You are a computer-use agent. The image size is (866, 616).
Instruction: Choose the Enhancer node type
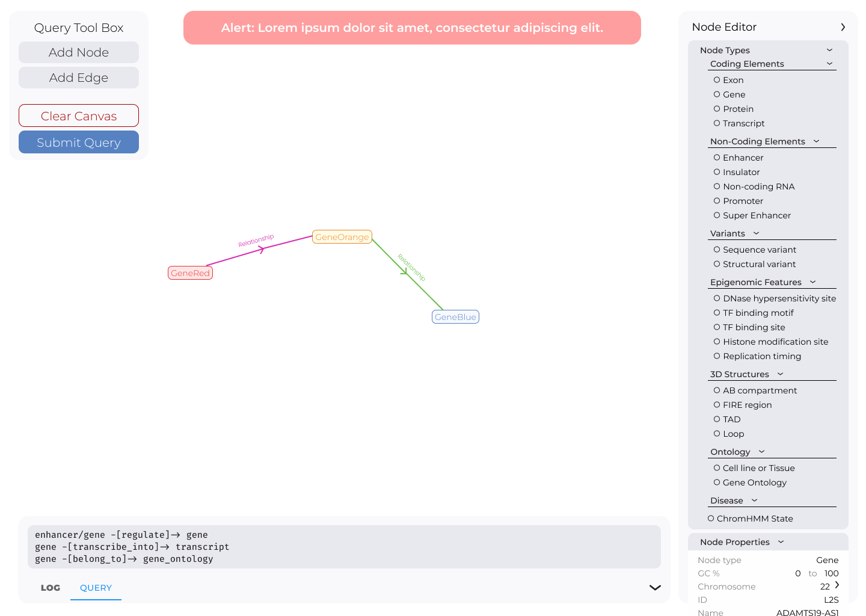[717, 158]
